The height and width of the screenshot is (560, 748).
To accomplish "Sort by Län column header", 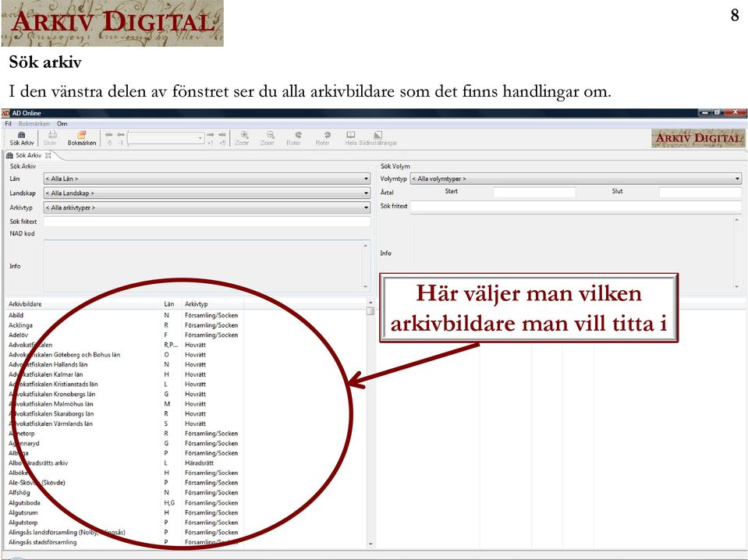I will pos(171,304).
